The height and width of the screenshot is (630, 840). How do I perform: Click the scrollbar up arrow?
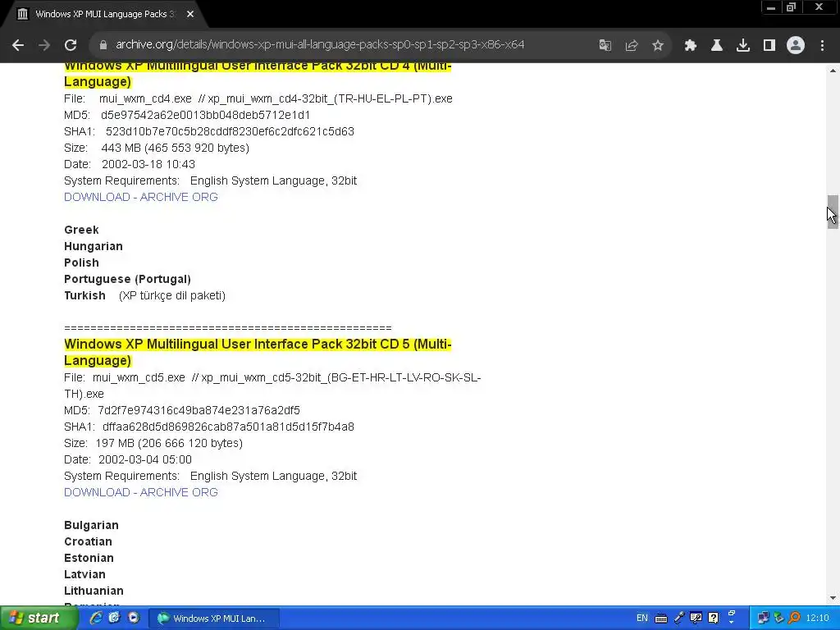833,71
